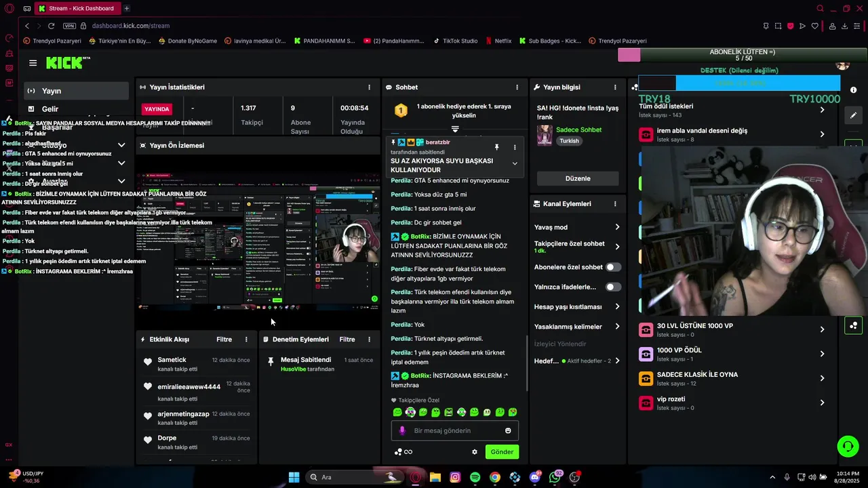Open Instagram from the taskbar
The width and height of the screenshot is (868, 488).
pos(455,477)
